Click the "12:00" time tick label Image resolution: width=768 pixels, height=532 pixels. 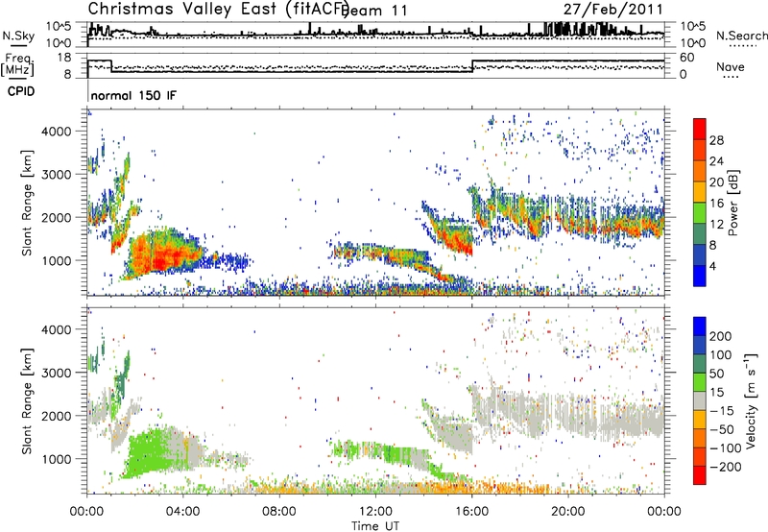375,512
